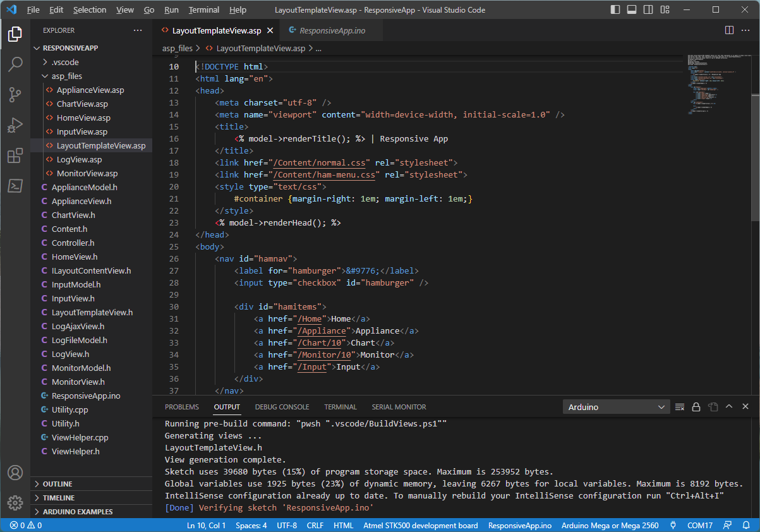The height and width of the screenshot is (532, 760).
Task: Click the errors and warnings status indicator
Action: point(26,525)
